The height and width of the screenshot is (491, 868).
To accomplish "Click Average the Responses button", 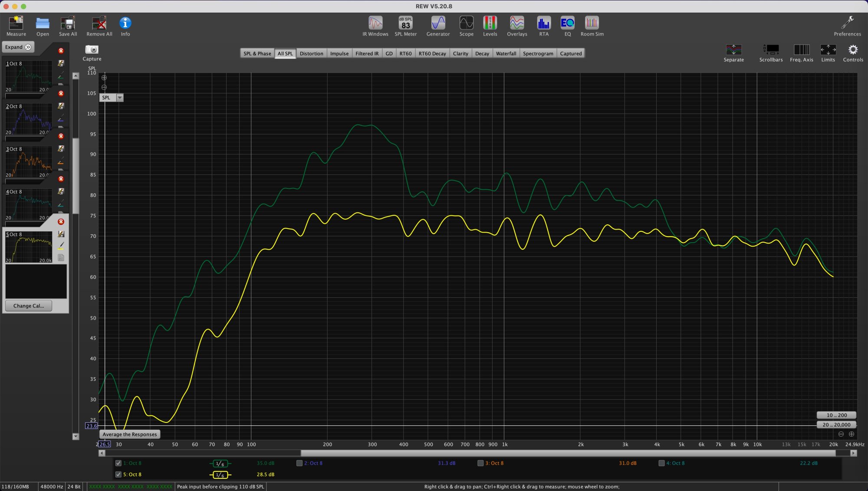I will pyautogui.click(x=129, y=434).
